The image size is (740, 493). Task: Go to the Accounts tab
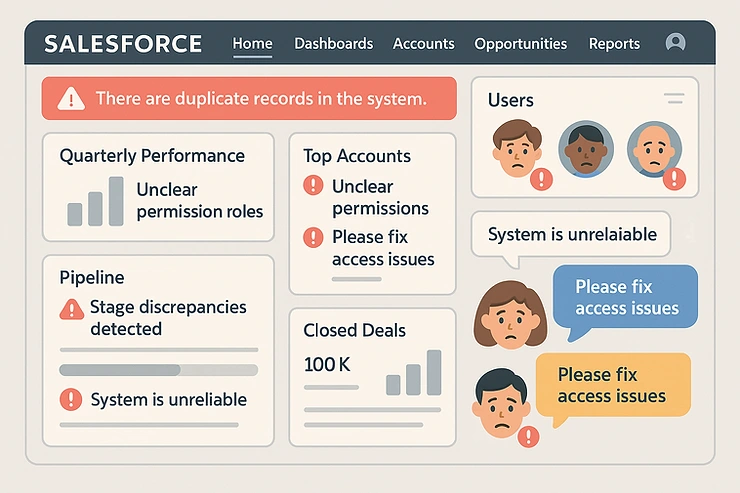pyautogui.click(x=423, y=44)
